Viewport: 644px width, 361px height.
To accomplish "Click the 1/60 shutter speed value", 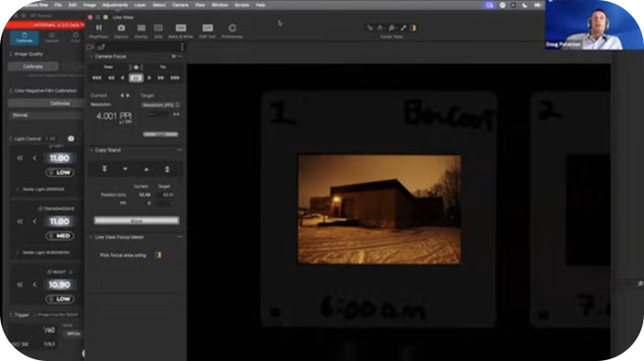I will [x=49, y=330].
